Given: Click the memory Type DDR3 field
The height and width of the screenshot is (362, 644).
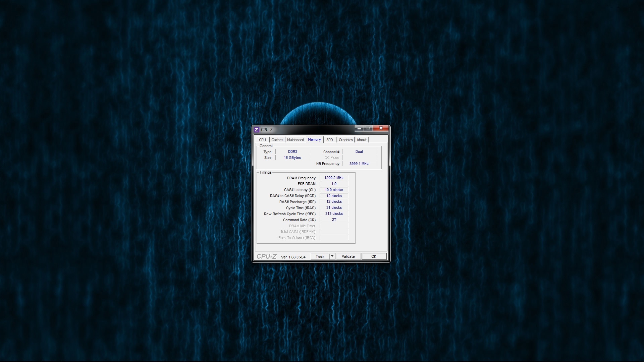Looking at the screenshot, I should pyautogui.click(x=292, y=152).
